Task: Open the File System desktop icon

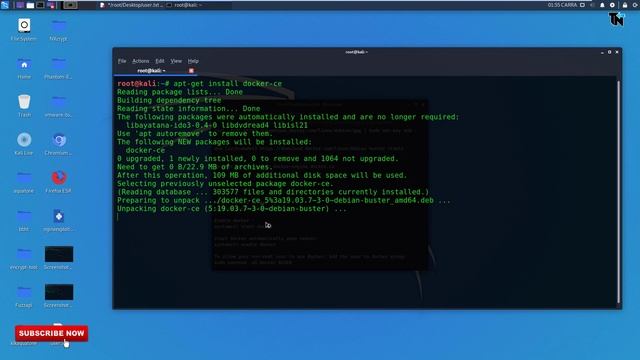Action: (24, 25)
